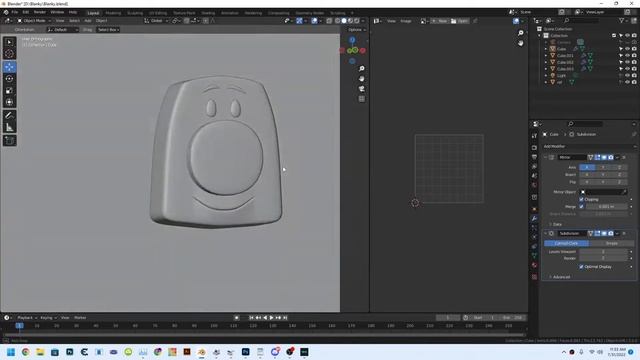Open the Tool properties tab icon
The image size is (640, 360).
[x=534, y=136]
